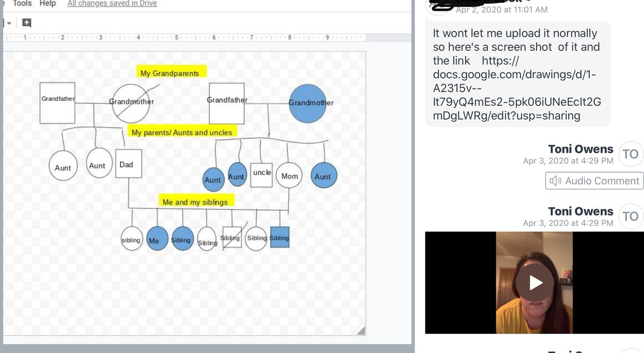The height and width of the screenshot is (353, 644).
Task: Open the Google Drawings link in comment
Action: 517,88
